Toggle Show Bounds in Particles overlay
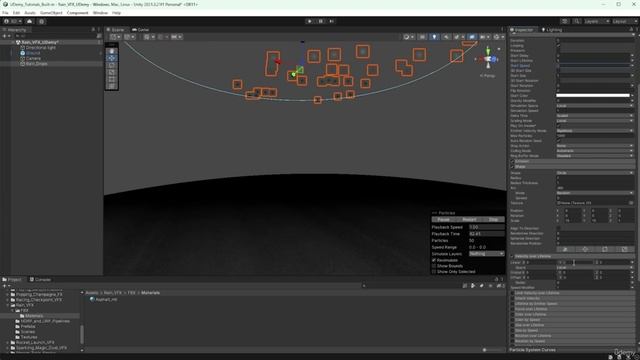Screen dimensions: 640x360 [x=434, y=266]
